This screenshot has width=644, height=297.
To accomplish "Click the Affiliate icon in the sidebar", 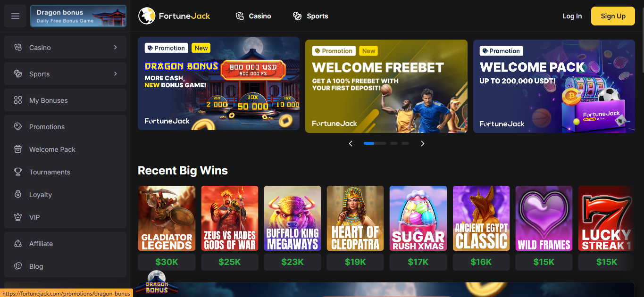I will (18, 244).
